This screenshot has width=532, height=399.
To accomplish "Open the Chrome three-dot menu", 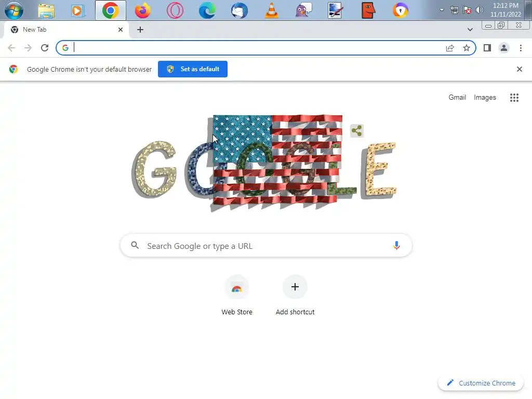I will [521, 48].
